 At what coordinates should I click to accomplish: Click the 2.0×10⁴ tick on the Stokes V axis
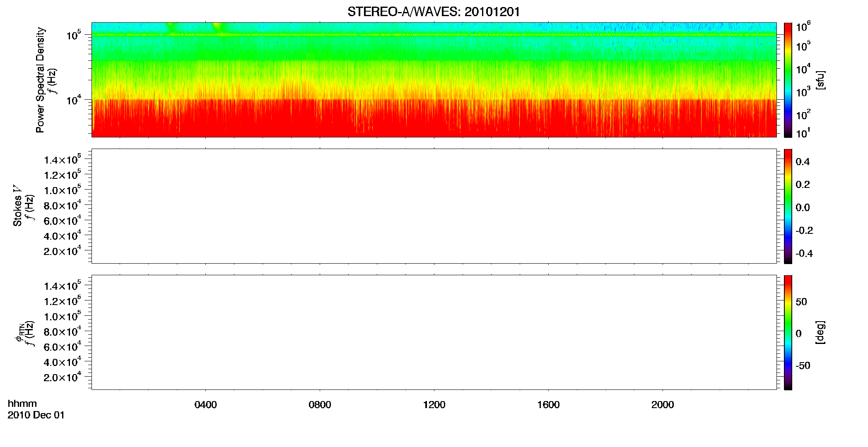pyautogui.click(x=62, y=251)
